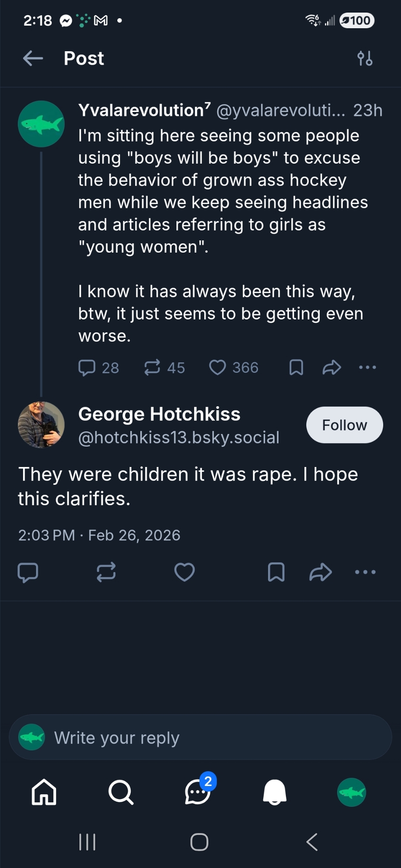Open the @hotchkiss13.bsky.social profile handle
The height and width of the screenshot is (868, 401).
coord(179,437)
